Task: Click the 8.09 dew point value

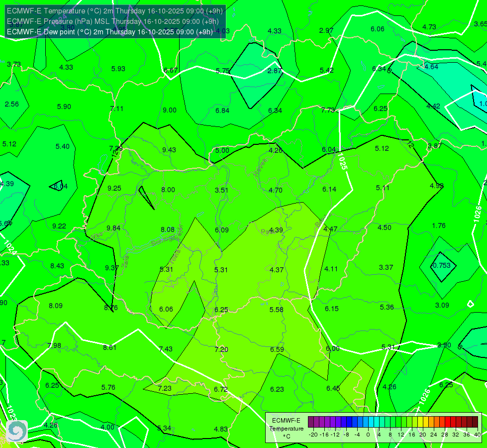Action: pyautogui.click(x=56, y=306)
